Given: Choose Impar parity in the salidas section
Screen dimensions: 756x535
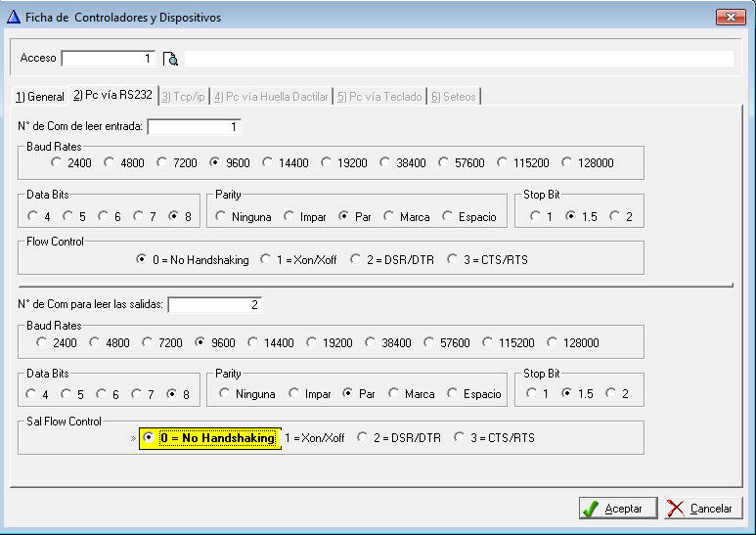Looking at the screenshot, I should click(294, 394).
